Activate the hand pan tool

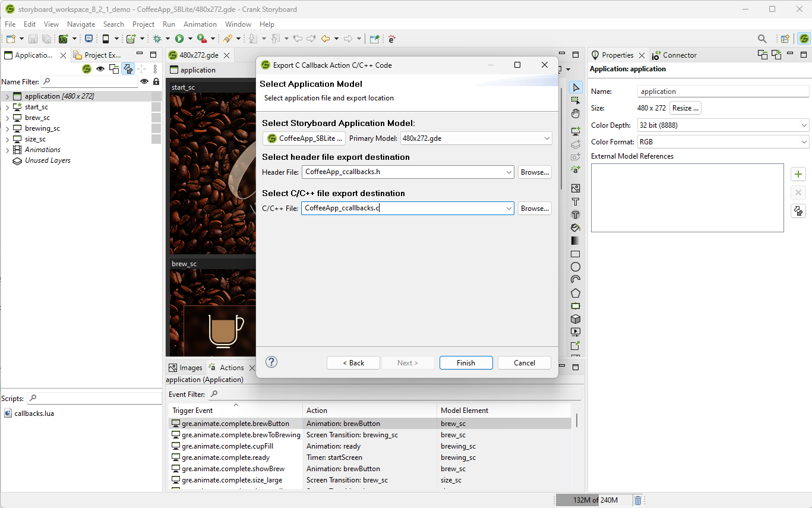coord(576,113)
